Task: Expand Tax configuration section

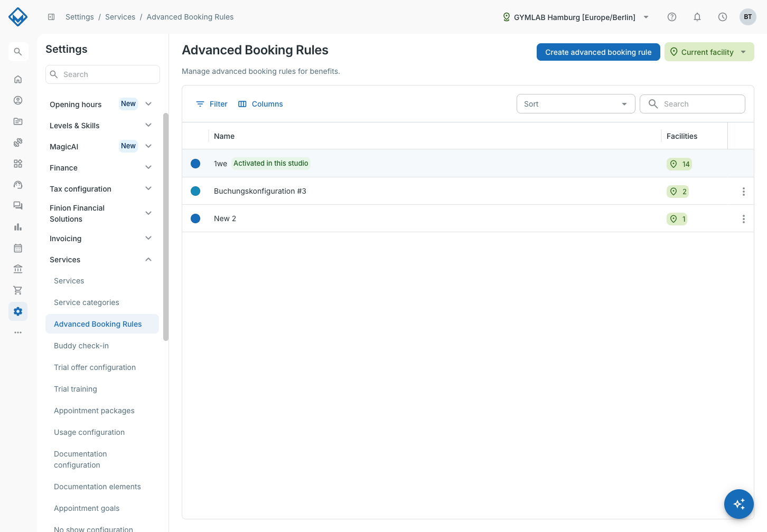Action: (x=102, y=188)
